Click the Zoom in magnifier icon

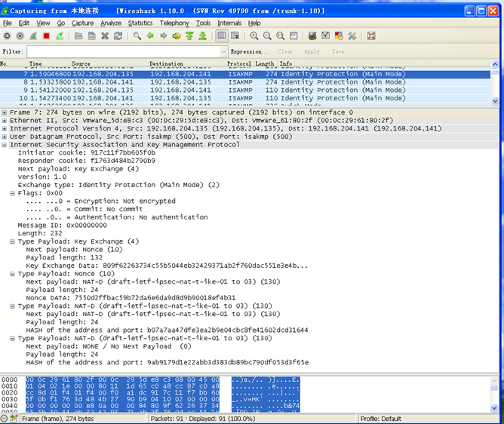pos(254,35)
